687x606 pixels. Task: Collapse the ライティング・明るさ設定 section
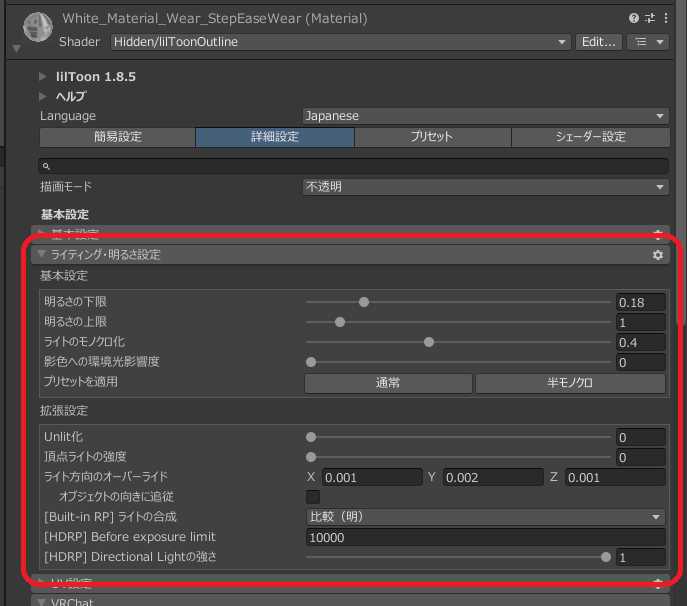[x=42, y=254]
